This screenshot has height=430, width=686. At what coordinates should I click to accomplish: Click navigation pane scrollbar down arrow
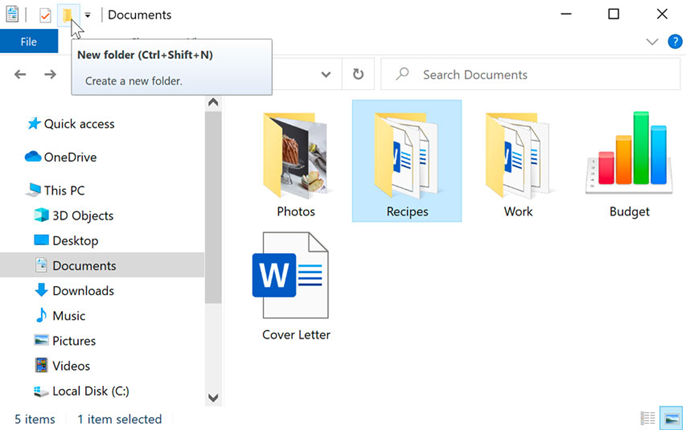click(213, 398)
